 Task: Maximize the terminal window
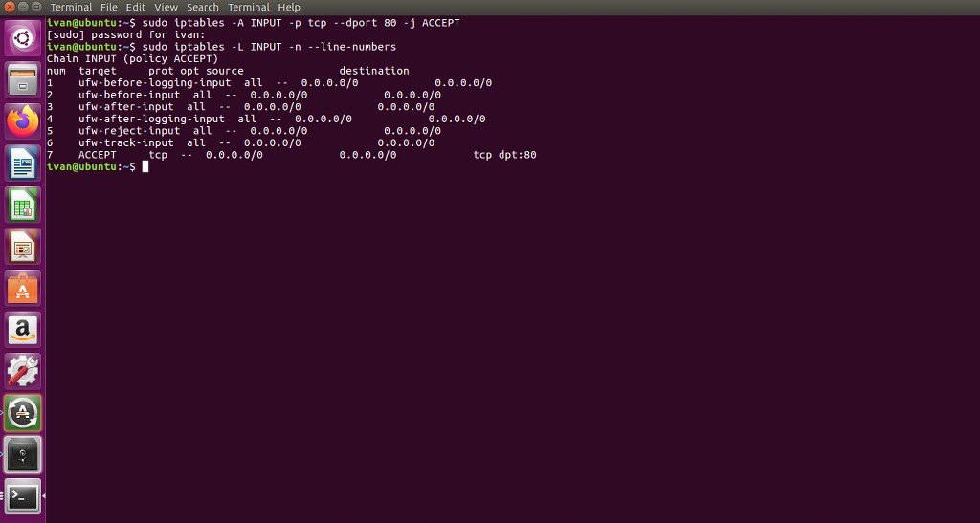[36, 7]
